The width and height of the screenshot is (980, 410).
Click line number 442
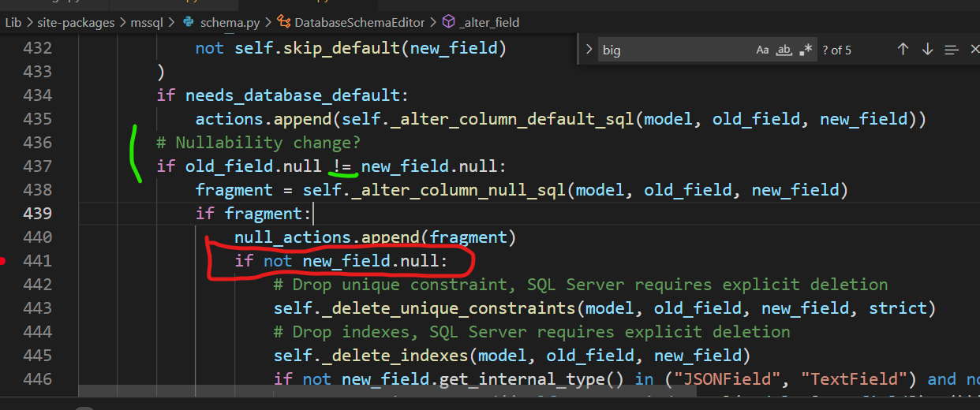pos(37,285)
